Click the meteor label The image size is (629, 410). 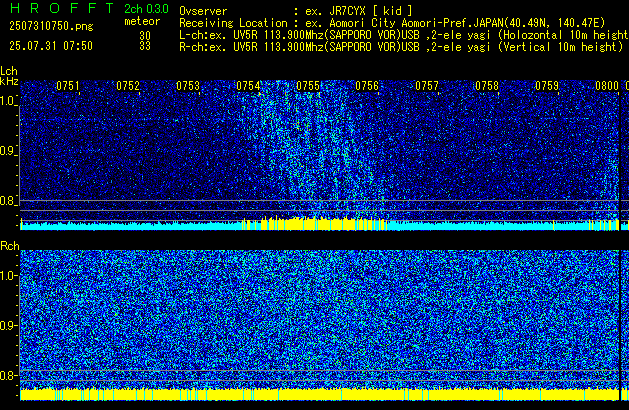pyautogui.click(x=142, y=21)
